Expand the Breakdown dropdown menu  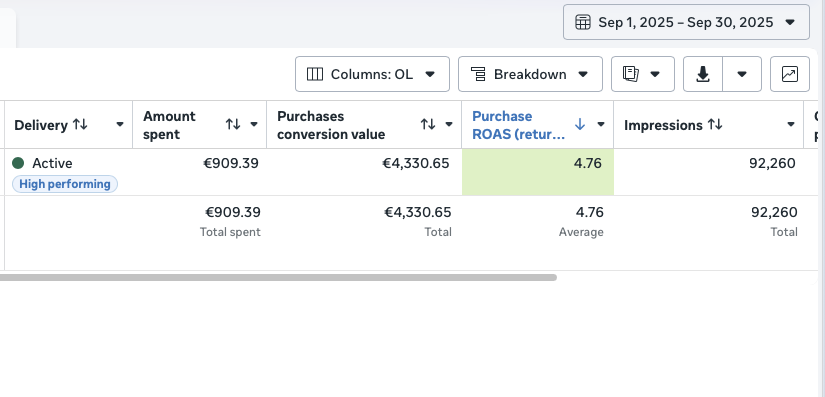[x=530, y=74]
